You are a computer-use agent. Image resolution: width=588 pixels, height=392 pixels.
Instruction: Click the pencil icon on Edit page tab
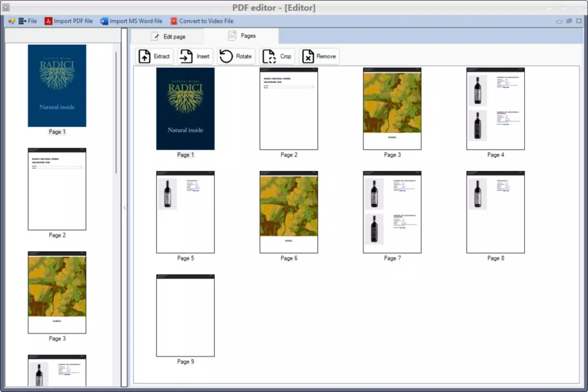(154, 36)
